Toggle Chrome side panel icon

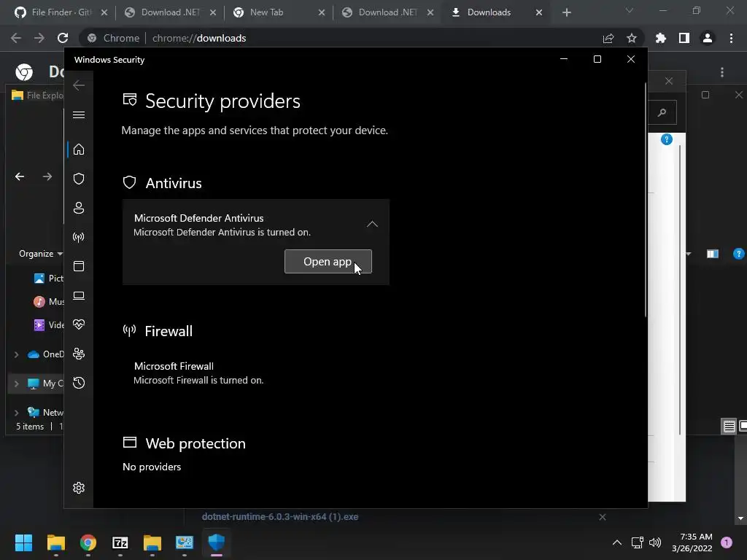(684, 38)
